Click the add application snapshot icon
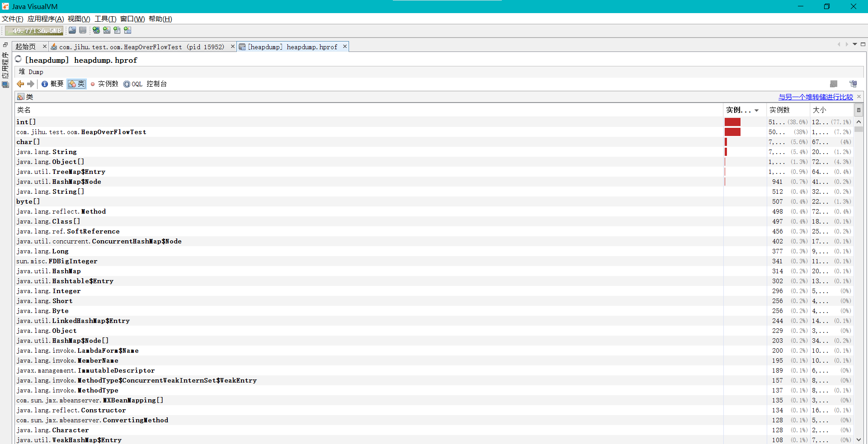868x444 pixels. tap(127, 30)
